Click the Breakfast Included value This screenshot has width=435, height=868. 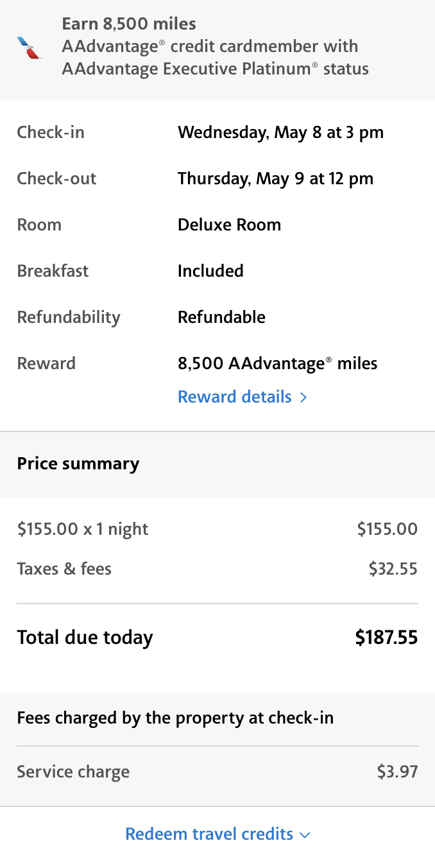(210, 271)
